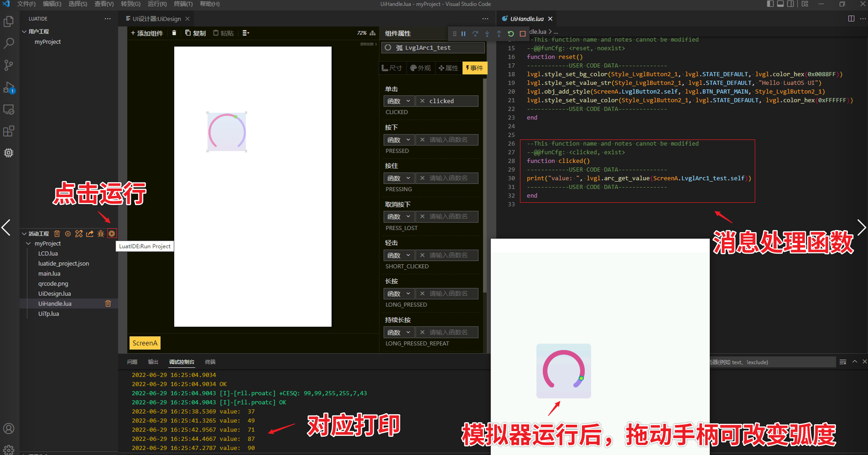Open the Extensions view in activity bar

9,132
